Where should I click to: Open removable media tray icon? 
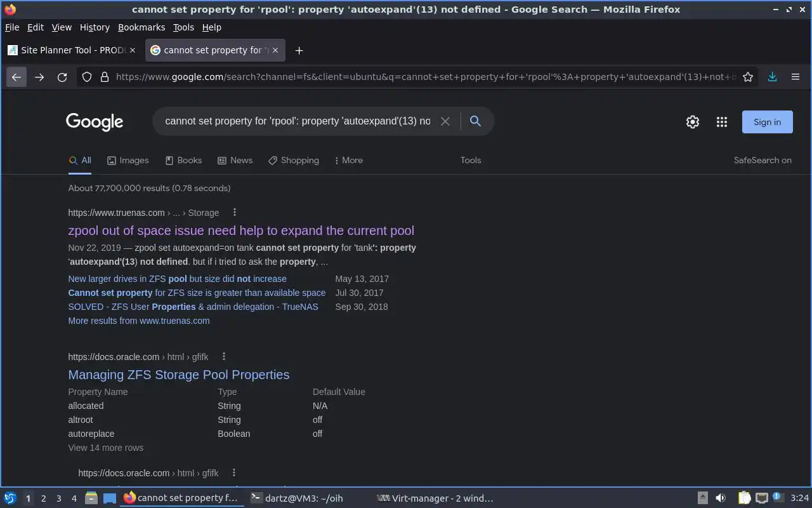[702, 498]
